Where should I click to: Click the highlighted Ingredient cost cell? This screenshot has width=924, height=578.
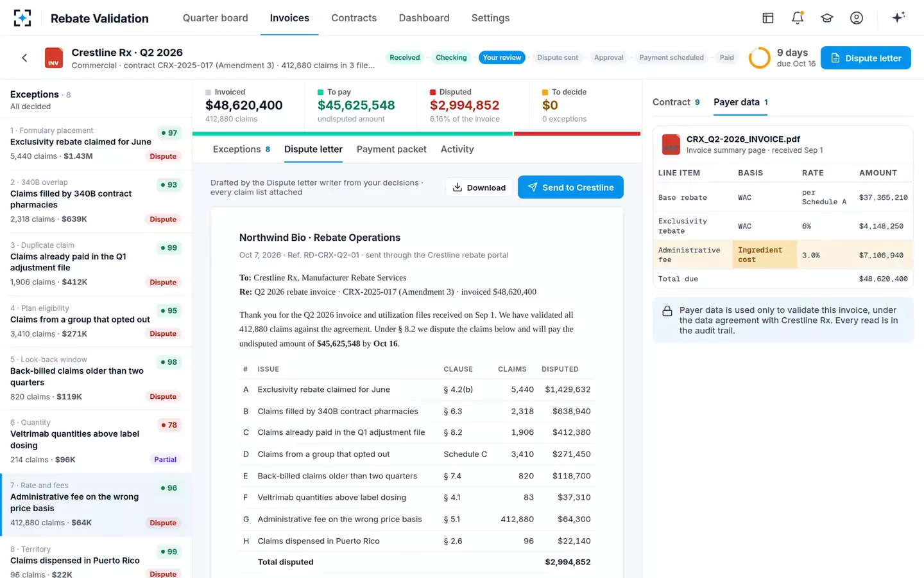click(765, 255)
